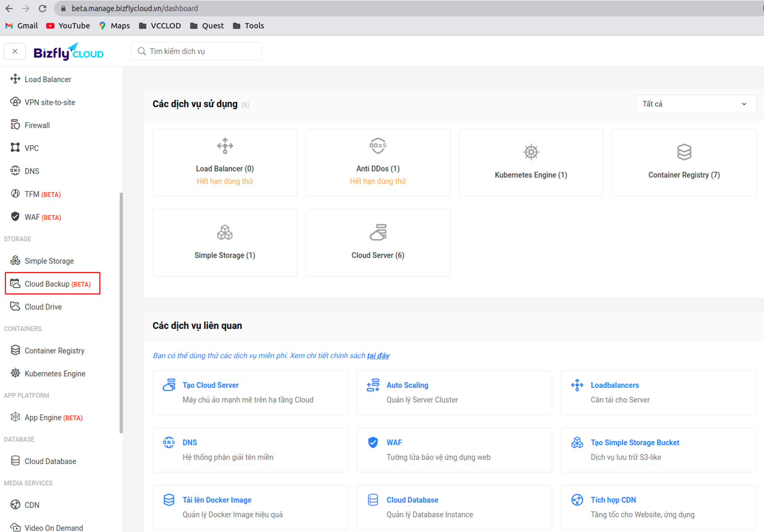Select the Container Registry card
Viewport: 764px width, 532px height.
[684, 162]
